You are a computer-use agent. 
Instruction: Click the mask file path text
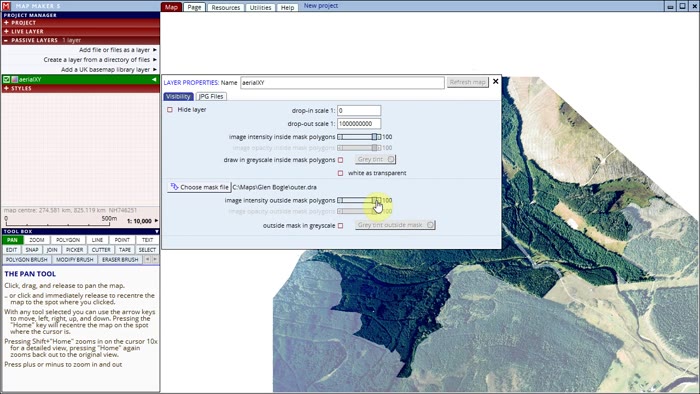point(275,187)
